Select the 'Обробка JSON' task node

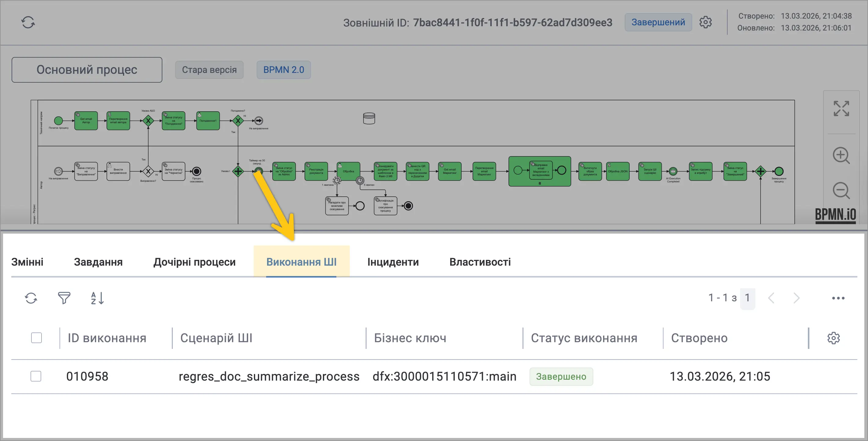tap(618, 171)
